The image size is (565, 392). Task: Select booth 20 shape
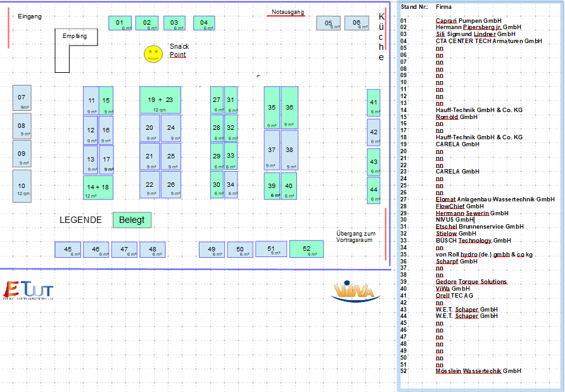tap(149, 128)
